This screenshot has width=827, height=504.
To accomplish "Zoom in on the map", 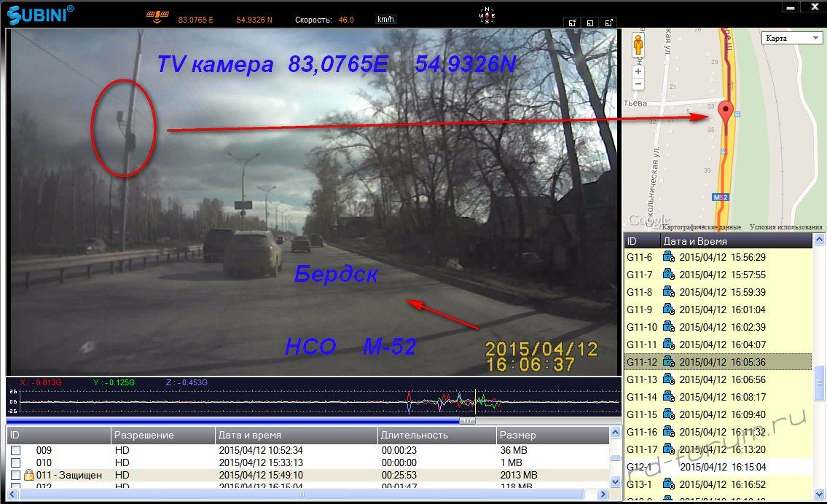I will 638,71.
